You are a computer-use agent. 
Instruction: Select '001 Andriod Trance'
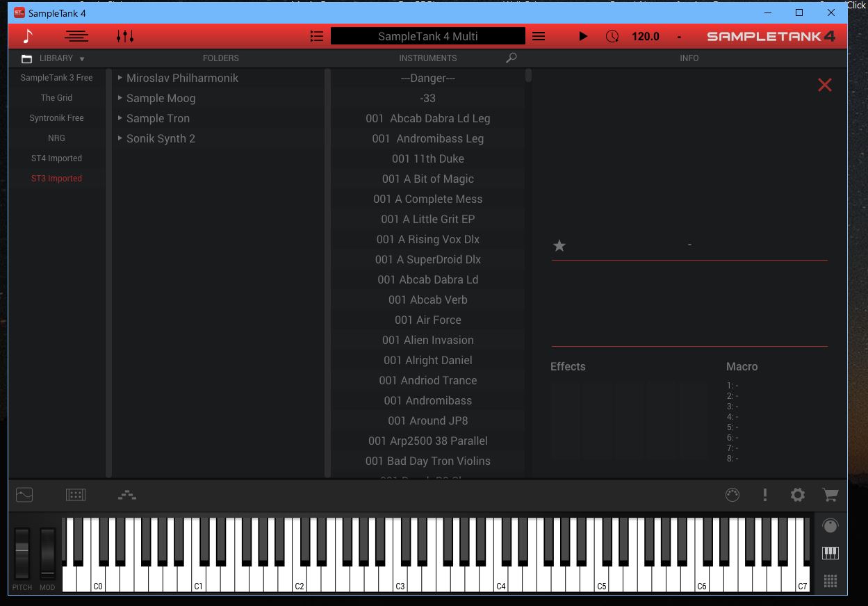(x=428, y=380)
